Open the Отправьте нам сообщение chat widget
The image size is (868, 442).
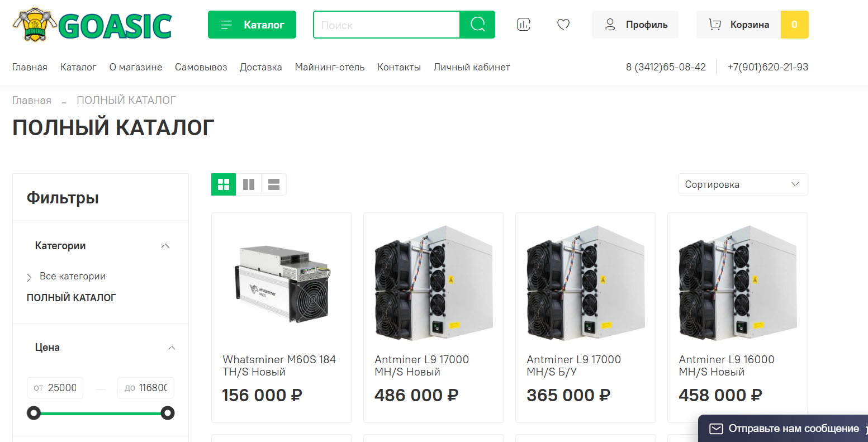point(783,429)
